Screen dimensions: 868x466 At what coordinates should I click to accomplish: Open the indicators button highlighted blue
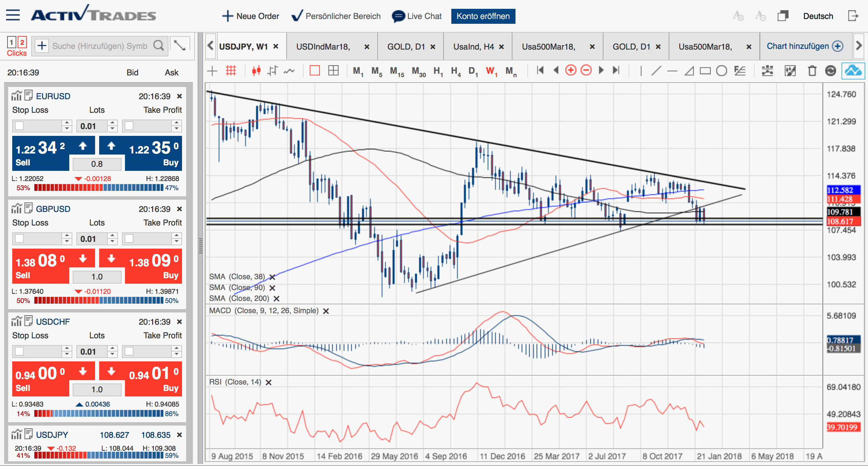(853, 71)
